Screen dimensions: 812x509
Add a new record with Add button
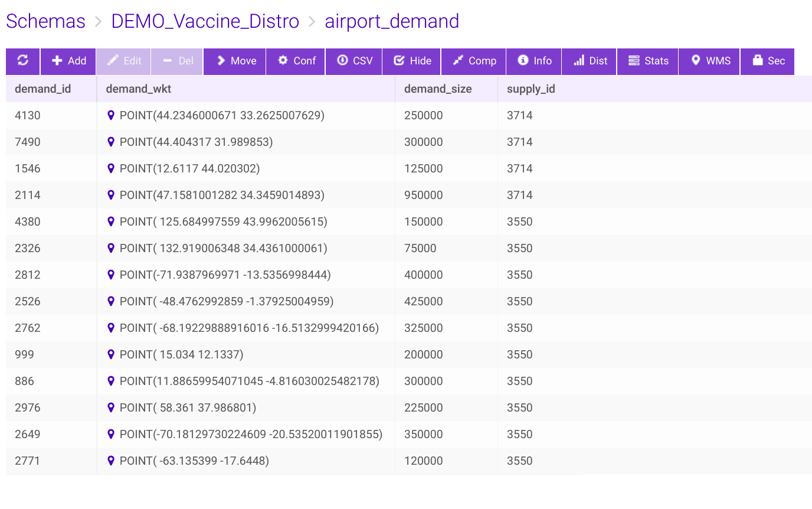(x=68, y=61)
